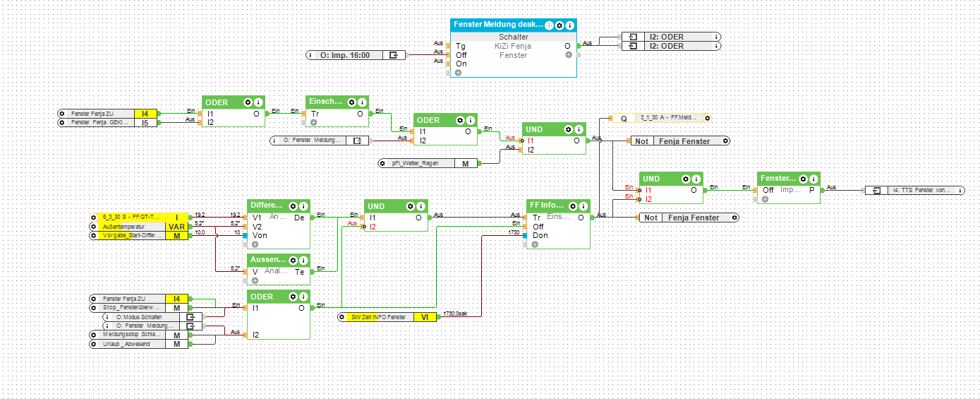The image size is (980, 399).
Task: Show info for the Aussen… block
Action: (303, 260)
